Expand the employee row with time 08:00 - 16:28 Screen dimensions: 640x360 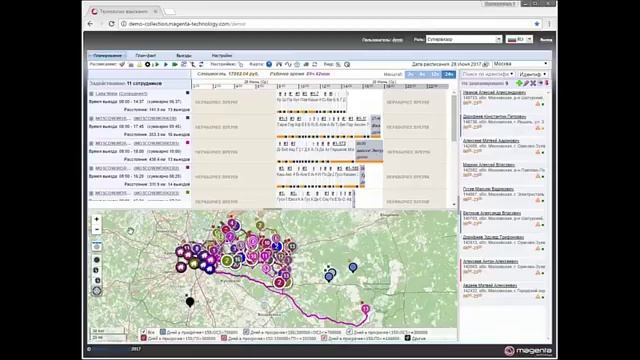coord(91,169)
